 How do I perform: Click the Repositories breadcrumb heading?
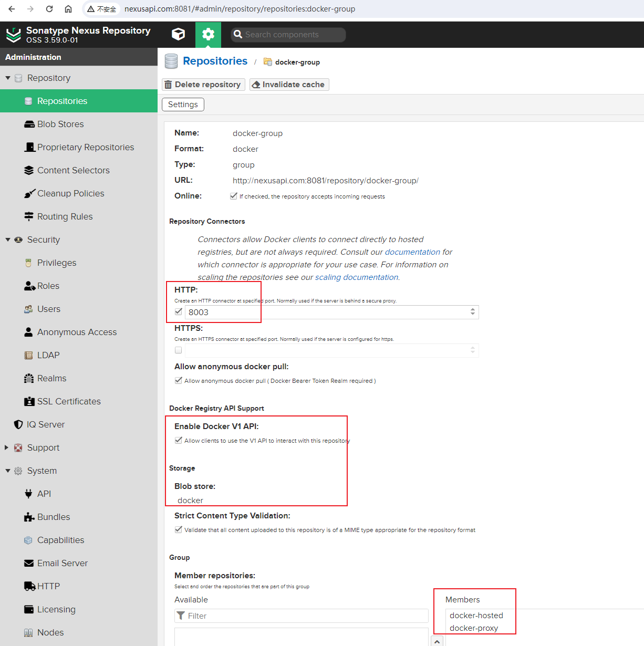coord(215,61)
